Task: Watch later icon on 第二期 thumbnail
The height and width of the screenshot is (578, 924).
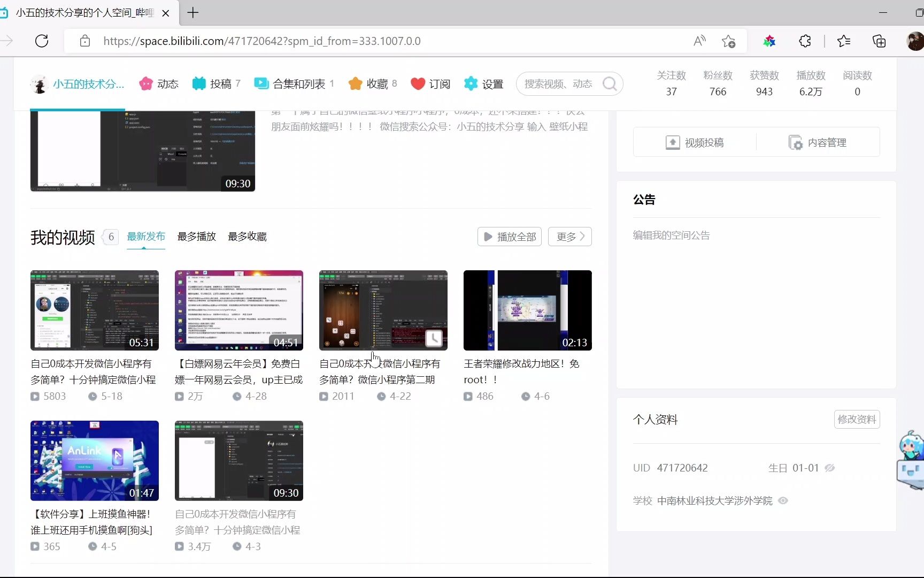Action: [x=434, y=338]
